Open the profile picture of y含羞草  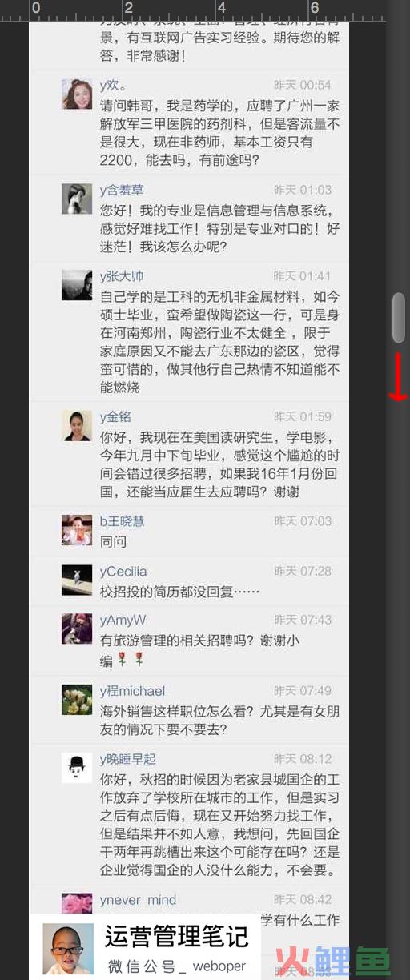[x=77, y=199]
